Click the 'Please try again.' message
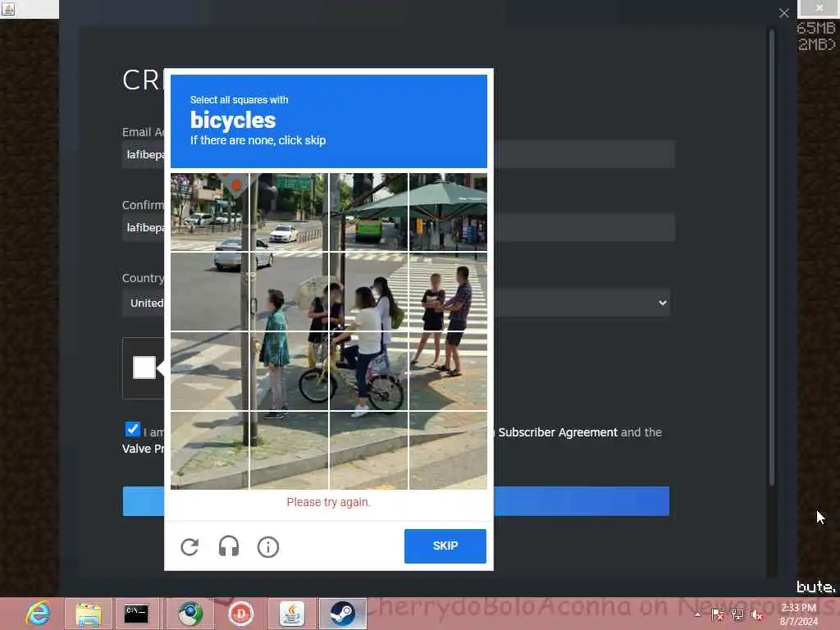 328,502
